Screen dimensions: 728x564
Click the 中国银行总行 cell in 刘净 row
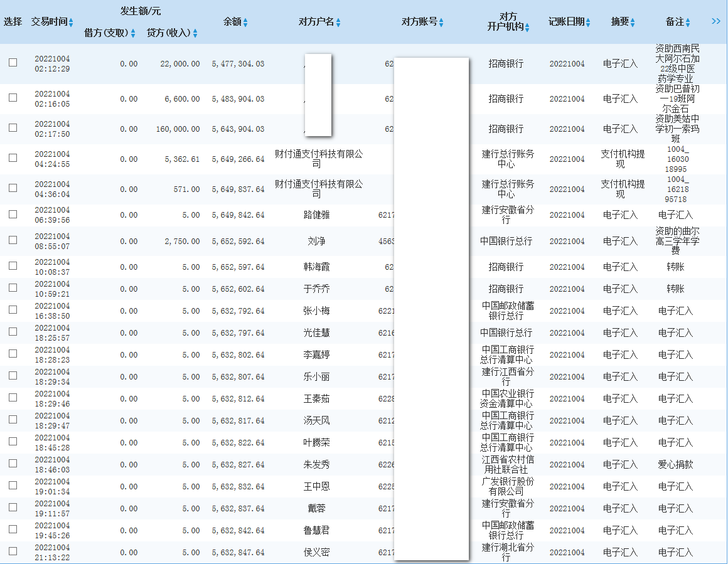[506, 242]
